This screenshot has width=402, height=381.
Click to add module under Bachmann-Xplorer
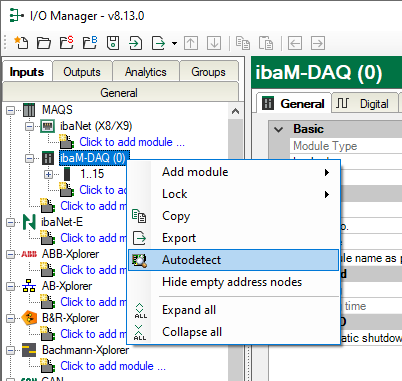(113, 366)
